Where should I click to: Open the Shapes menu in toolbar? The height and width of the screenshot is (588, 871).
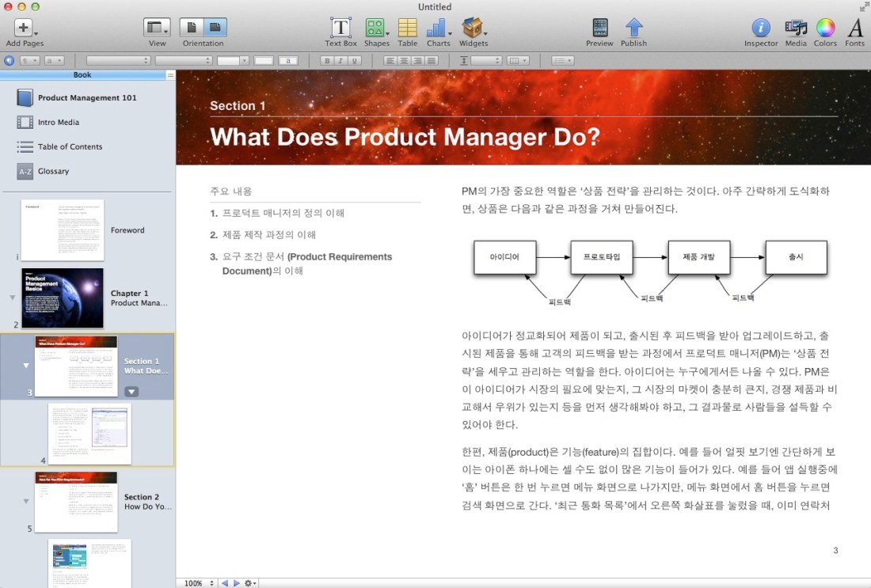point(376,28)
